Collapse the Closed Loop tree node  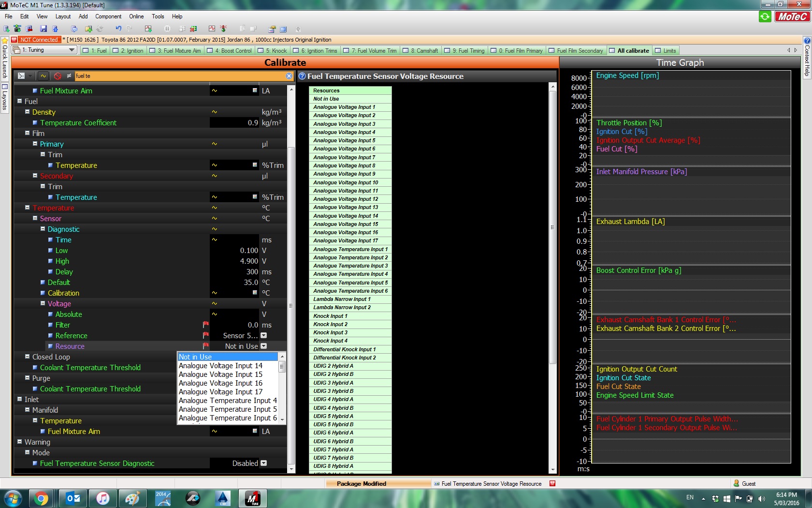pyautogui.click(x=28, y=357)
